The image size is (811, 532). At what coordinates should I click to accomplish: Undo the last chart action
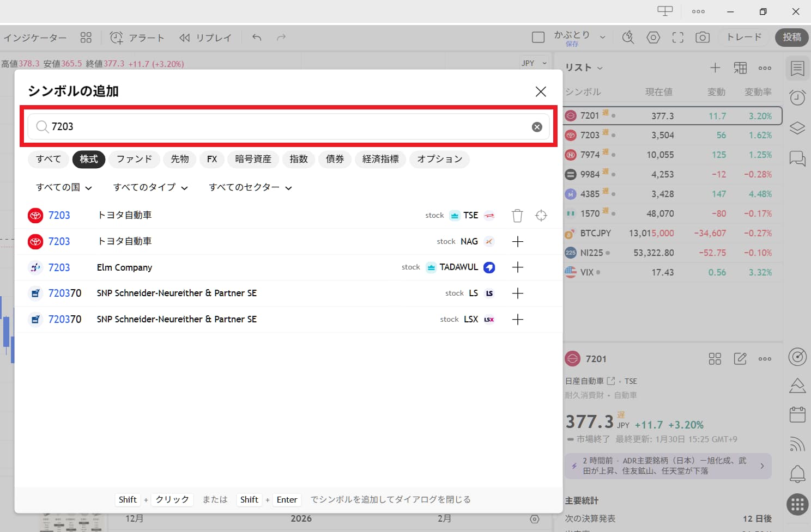(x=257, y=38)
